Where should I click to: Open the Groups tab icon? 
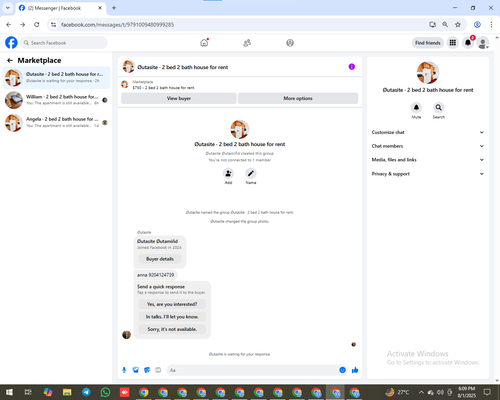click(290, 43)
